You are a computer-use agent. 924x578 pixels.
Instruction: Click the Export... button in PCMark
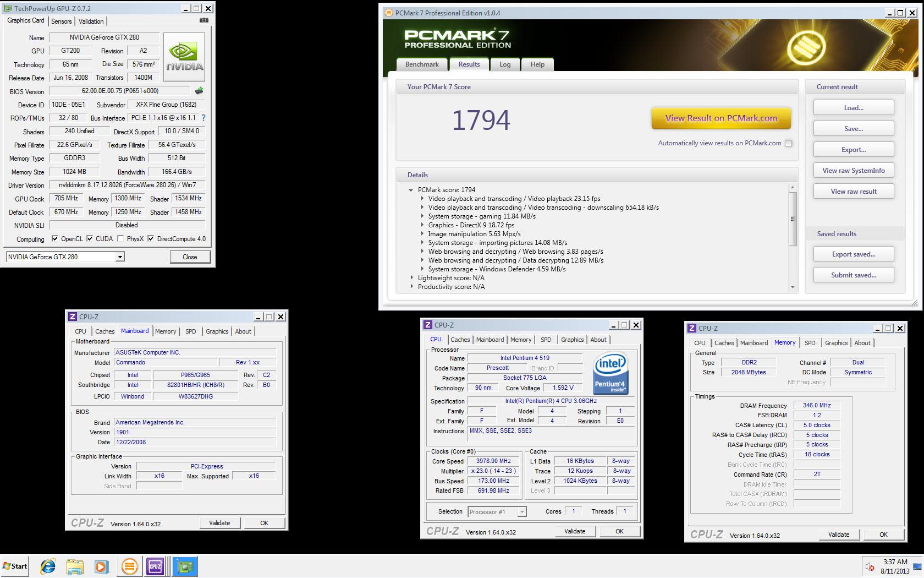tap(854, 150)
